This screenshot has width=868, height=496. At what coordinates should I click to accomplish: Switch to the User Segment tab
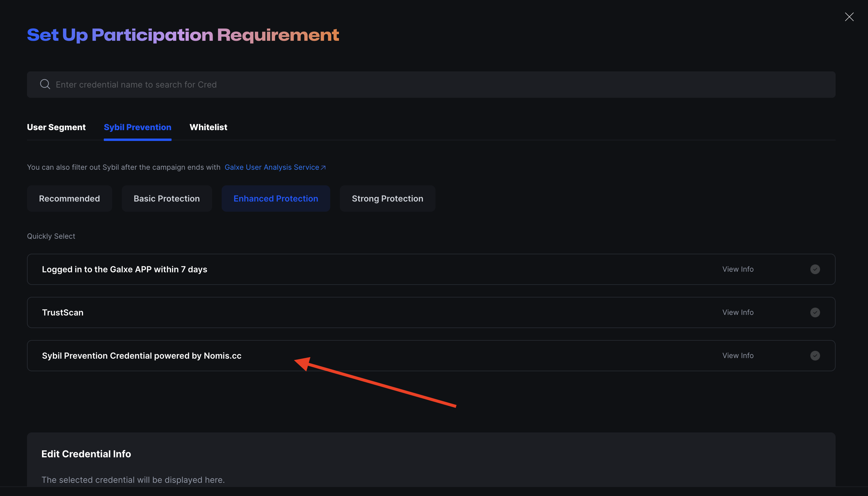[x=56, y=127]
